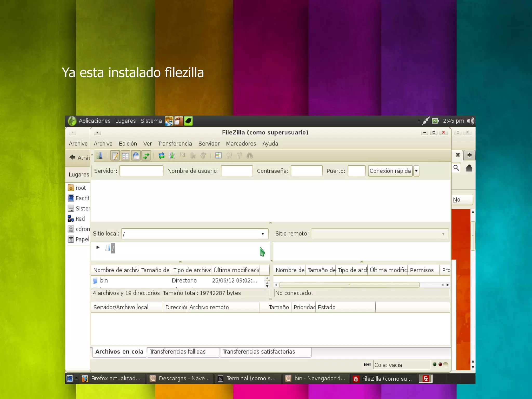The image size is (532, 399).
Task: Click the binoculars file search icon
Action: pyautogui.click(x=250, y=156)
